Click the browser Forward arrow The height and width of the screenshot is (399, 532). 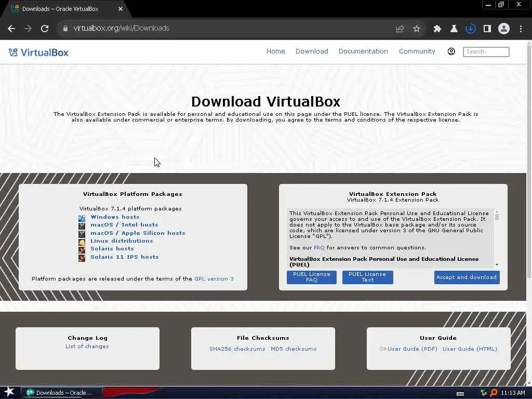(x=28, y=29)
